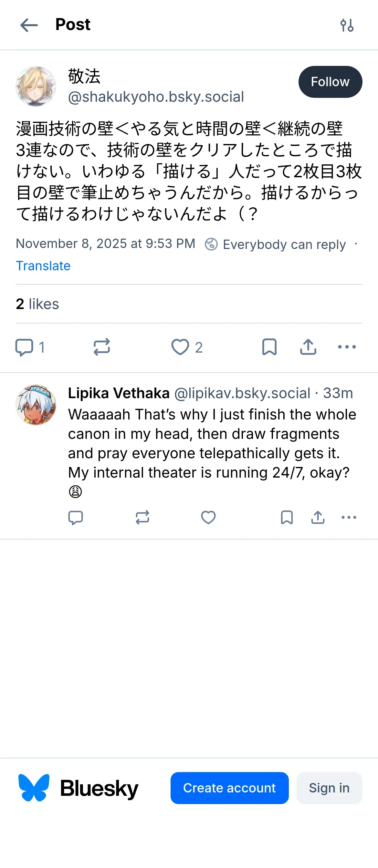Follow the shakukyoho account

pyautogui.click(x=330, y=82)
